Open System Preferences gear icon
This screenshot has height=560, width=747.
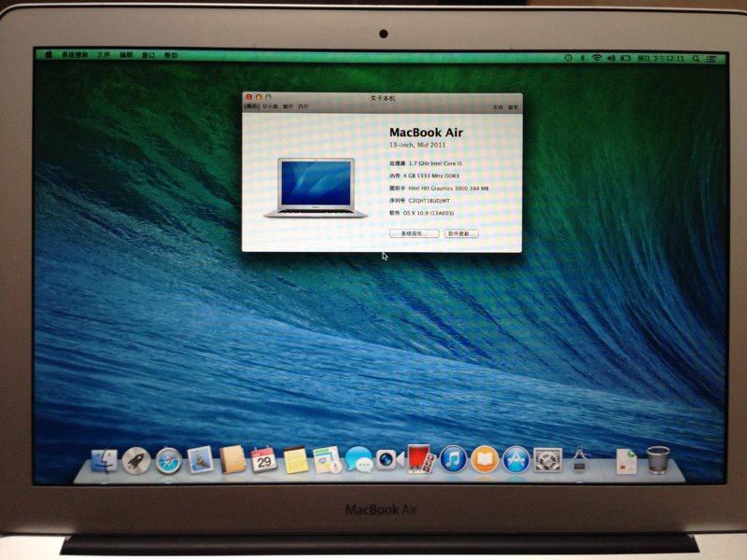[547, 460]
